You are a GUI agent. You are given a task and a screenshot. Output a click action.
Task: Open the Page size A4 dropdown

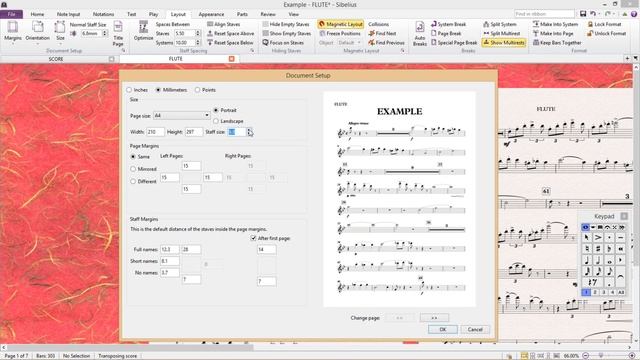(x=182, y=116)
